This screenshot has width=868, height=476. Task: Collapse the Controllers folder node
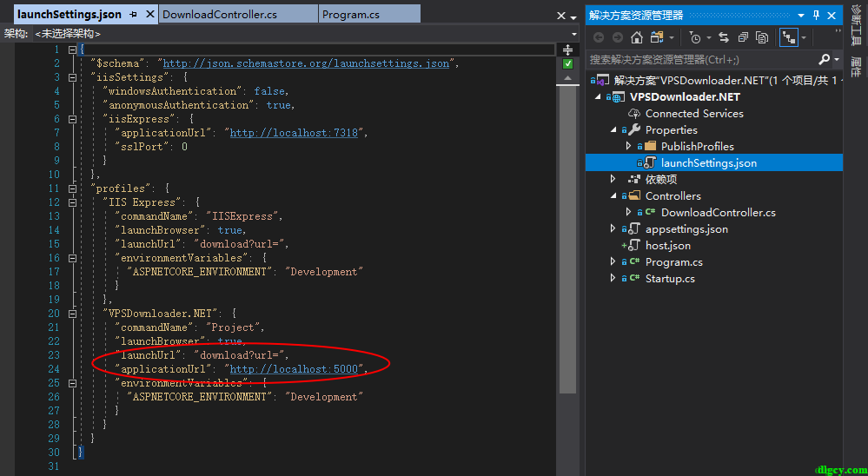[613, 196]
